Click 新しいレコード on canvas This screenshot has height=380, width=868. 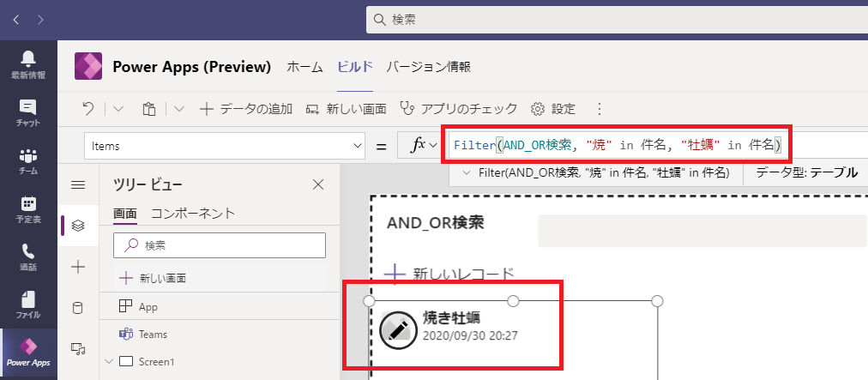[x=449, y=274]
